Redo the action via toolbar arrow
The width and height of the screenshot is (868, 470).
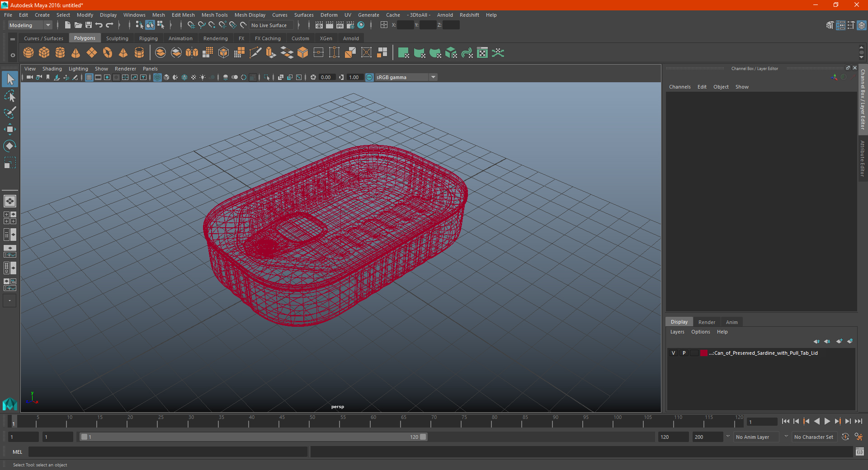[x=109, y=25]
